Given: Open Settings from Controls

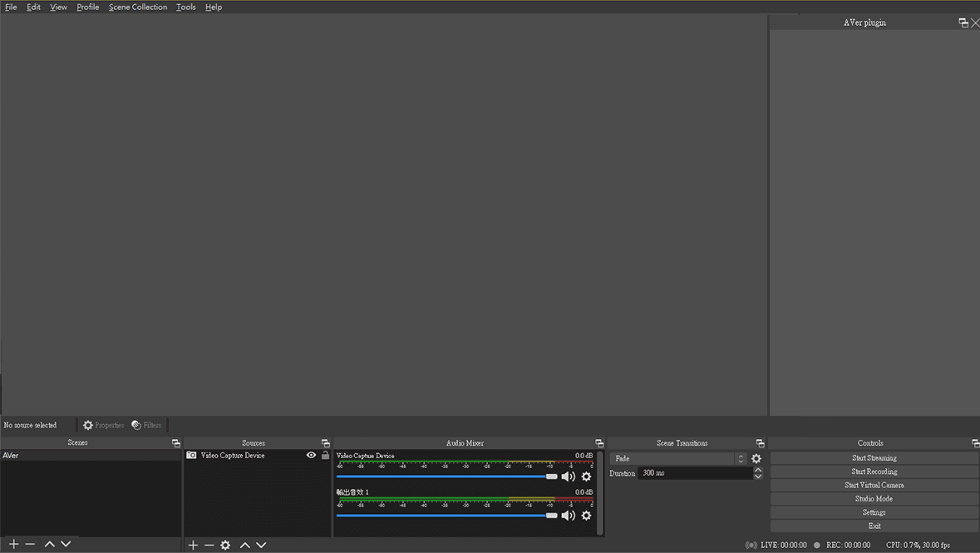Looking at the screenshot, I should pos(874,512).
